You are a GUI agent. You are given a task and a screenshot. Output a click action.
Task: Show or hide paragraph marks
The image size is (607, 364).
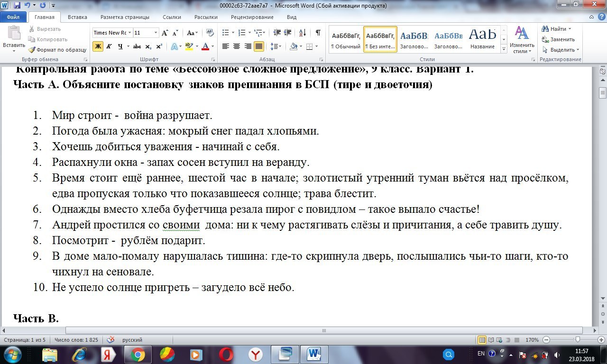tap(318, 33)
